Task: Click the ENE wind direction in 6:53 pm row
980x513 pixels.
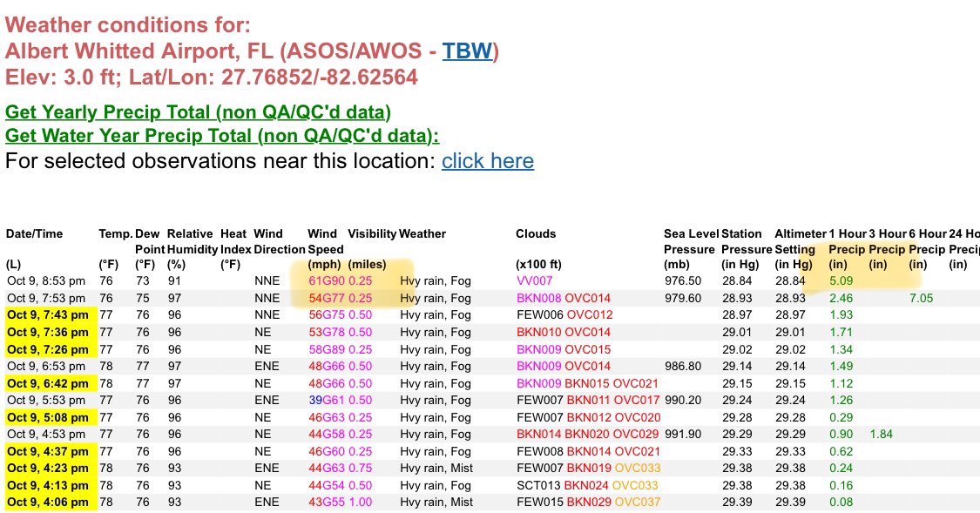Action: (267, 366)
